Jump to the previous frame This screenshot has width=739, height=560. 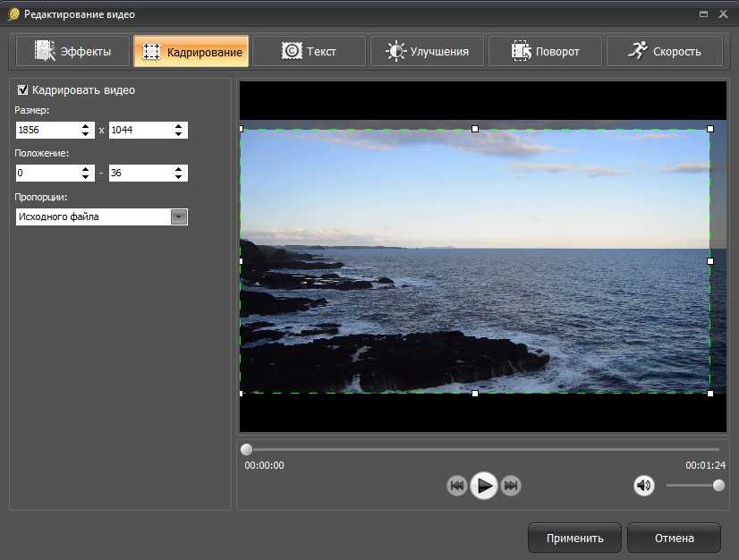coord(457,486)
